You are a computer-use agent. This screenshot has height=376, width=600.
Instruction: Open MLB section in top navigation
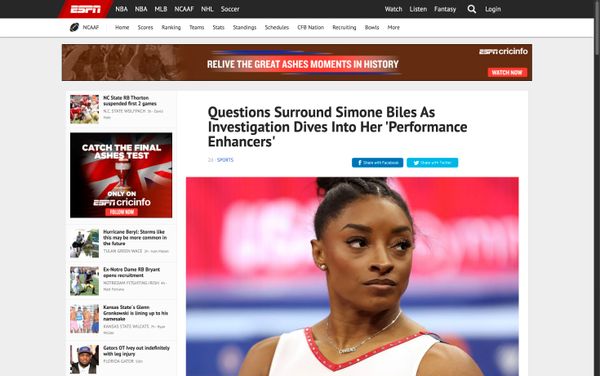(161, 9)
